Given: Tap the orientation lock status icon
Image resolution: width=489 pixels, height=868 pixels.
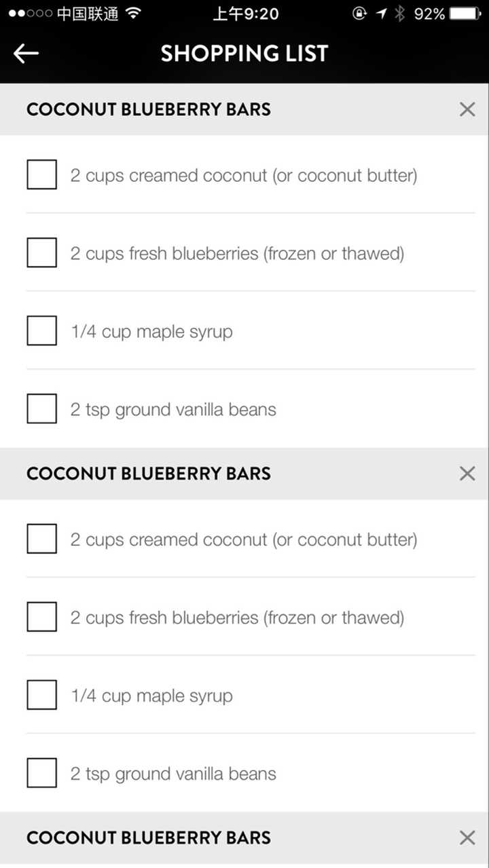Looking at the screenshot, I should tap(359, 14).
